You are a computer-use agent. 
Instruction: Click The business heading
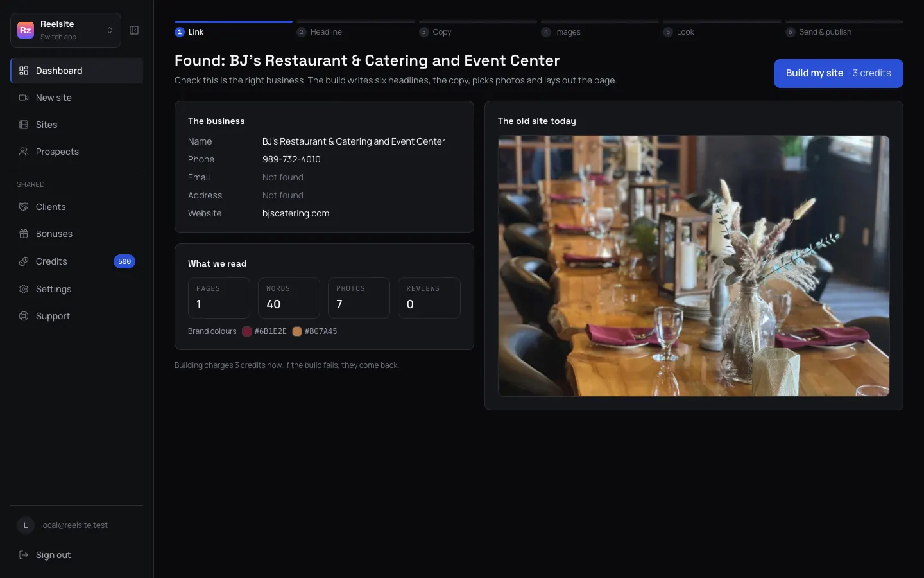[216, 121]
